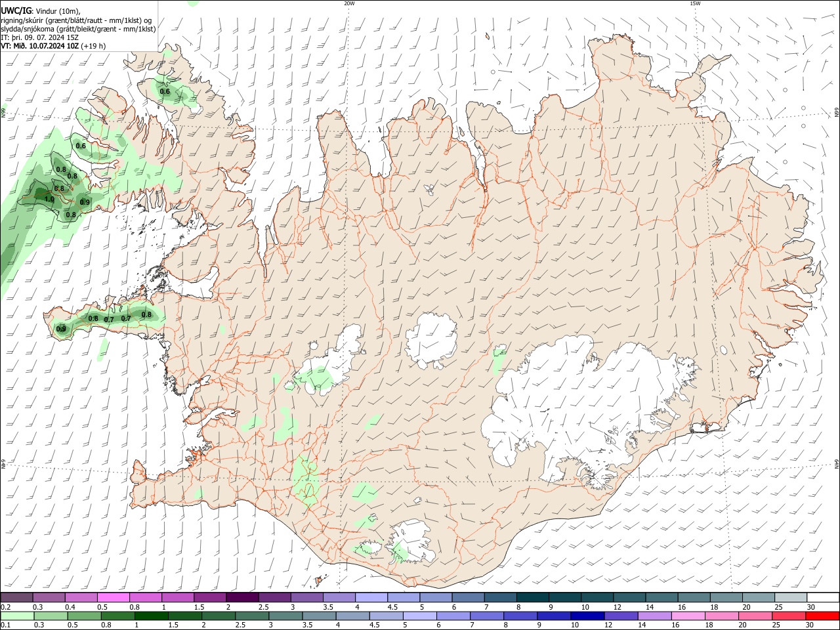The width and height of the screenshot is (840, 630).
Task: Select the light grey swatch labeled 25
Action: coord(791,597)
